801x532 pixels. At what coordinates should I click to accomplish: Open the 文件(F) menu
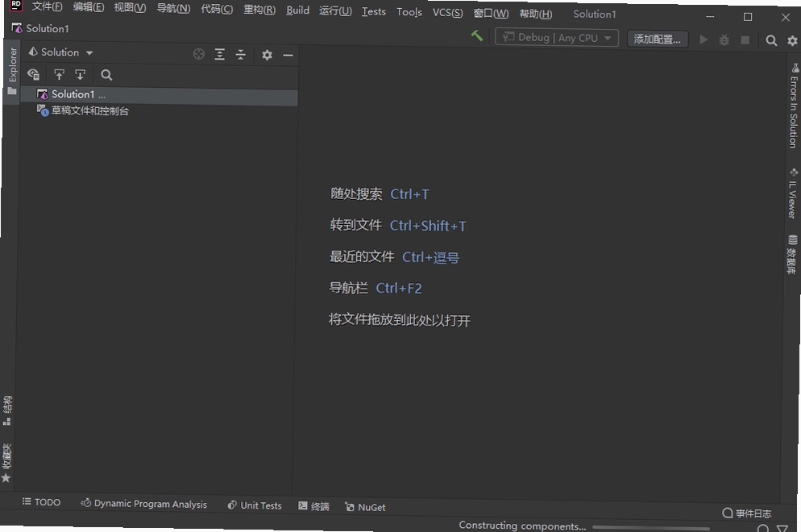click(x=47, y=6)
